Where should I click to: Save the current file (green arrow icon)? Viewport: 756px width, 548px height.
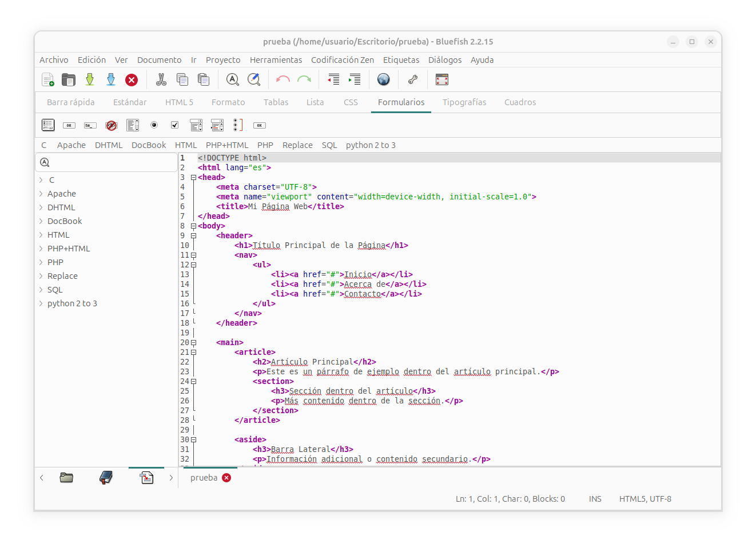pos(90,79)
